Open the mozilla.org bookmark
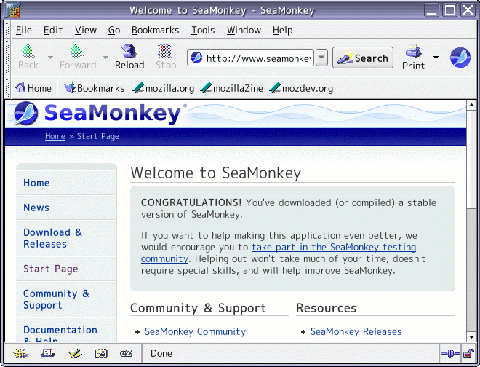The image size is (480, 367). 163,88
